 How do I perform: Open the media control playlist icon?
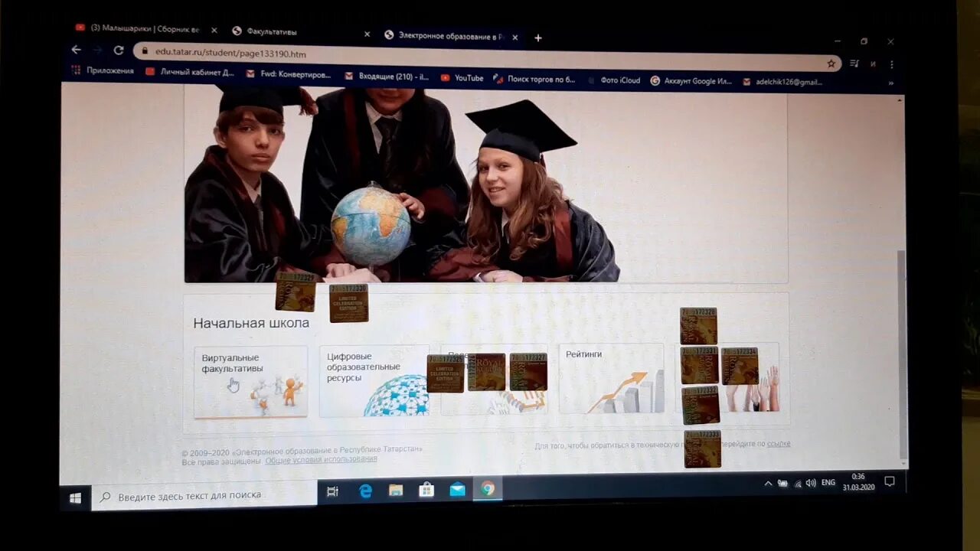pyautogui.click(x=854, y=64)
